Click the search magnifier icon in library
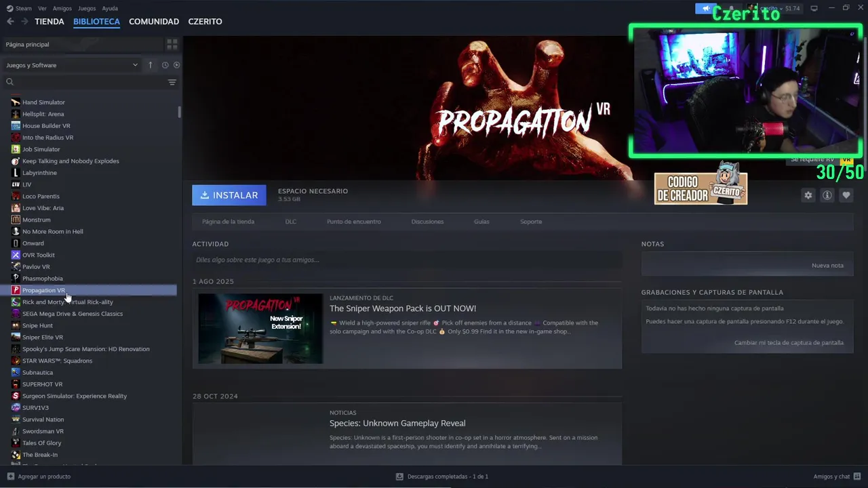 point(9,82)
